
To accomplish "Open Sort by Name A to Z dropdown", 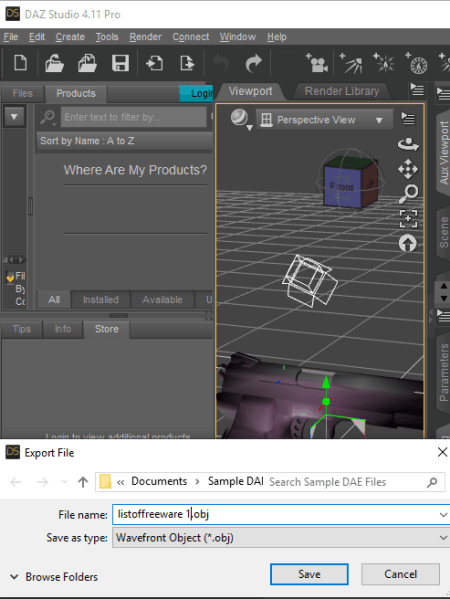I will coord(125,141).
